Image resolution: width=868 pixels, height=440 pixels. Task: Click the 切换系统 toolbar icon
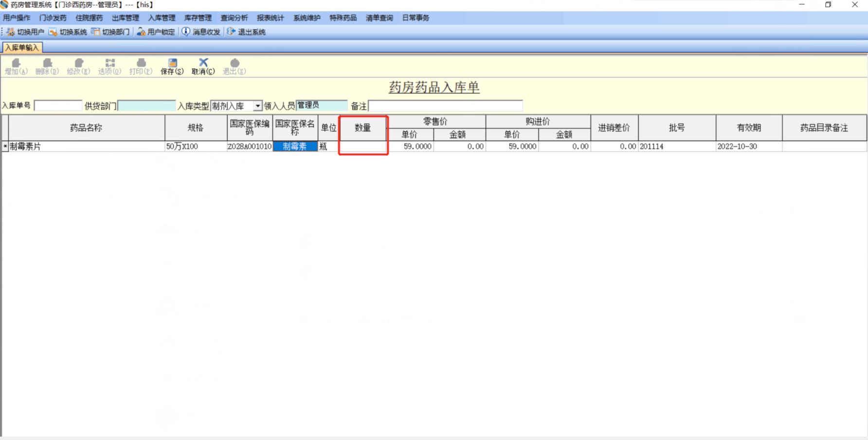68,32
